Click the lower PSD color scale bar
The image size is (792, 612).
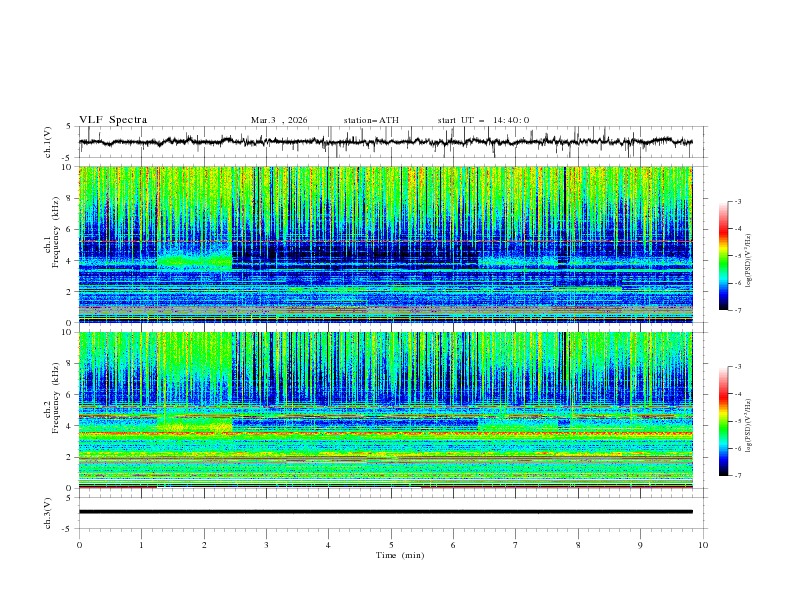[724, 421]
